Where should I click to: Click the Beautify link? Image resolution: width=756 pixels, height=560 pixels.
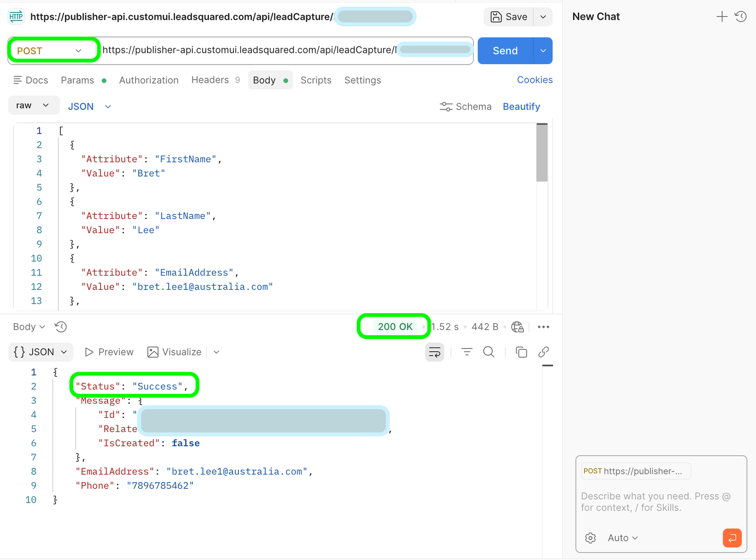click(x=521, y=107)
